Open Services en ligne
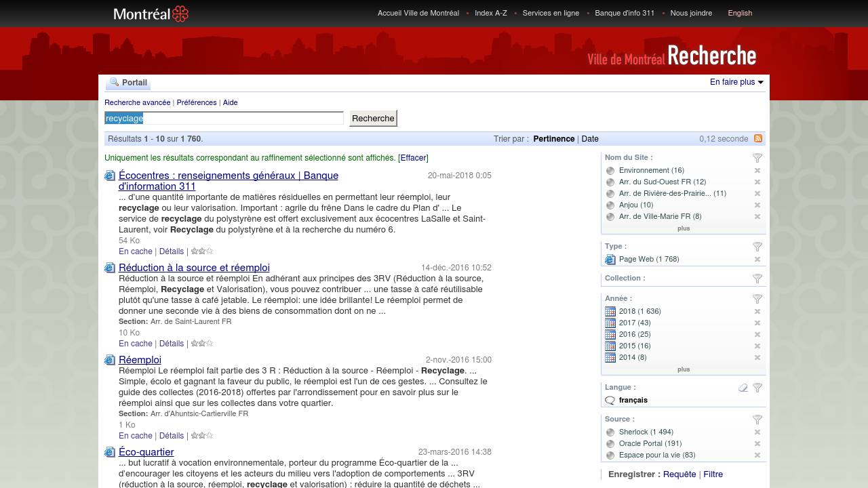Image resolution: width=868 pixels, height=488 pixels. point(551,13)
